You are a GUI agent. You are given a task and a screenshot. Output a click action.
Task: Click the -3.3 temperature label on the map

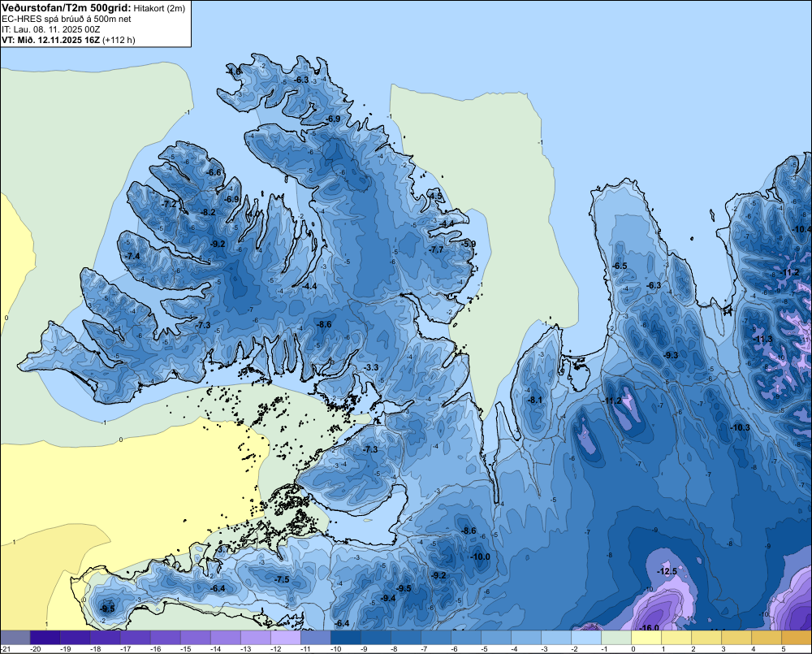[x=371, y=367]
